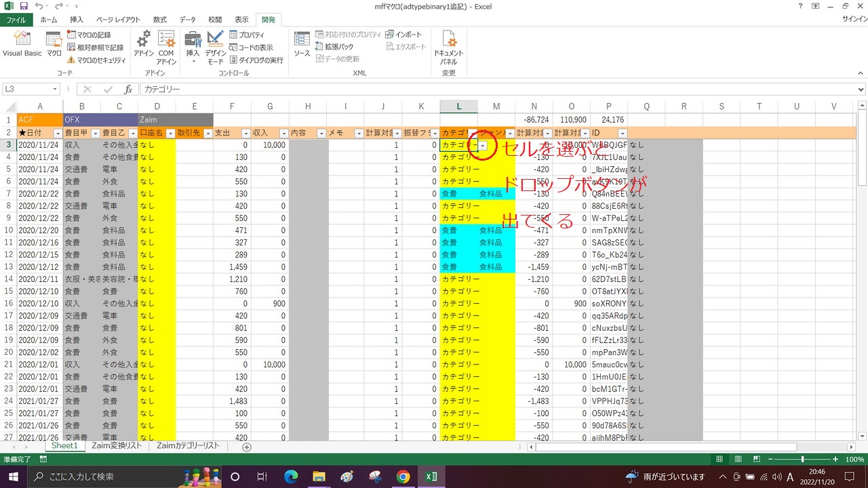Select the 美容院 cell in row 14

tap(119, 279)
